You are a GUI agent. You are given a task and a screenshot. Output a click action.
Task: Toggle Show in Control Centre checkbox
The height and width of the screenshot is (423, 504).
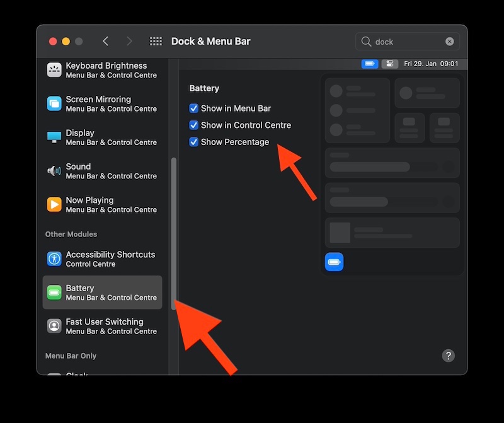[193, 125]
